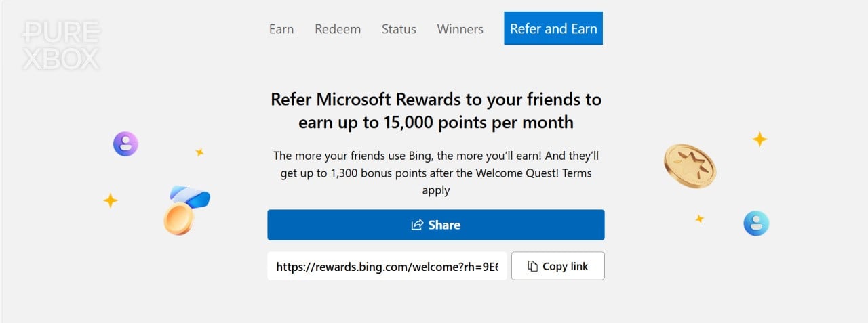Click the orange medal with blue ribbon
Image resolution: width=868 pixels, height=323 pixels.
point(184,211)
